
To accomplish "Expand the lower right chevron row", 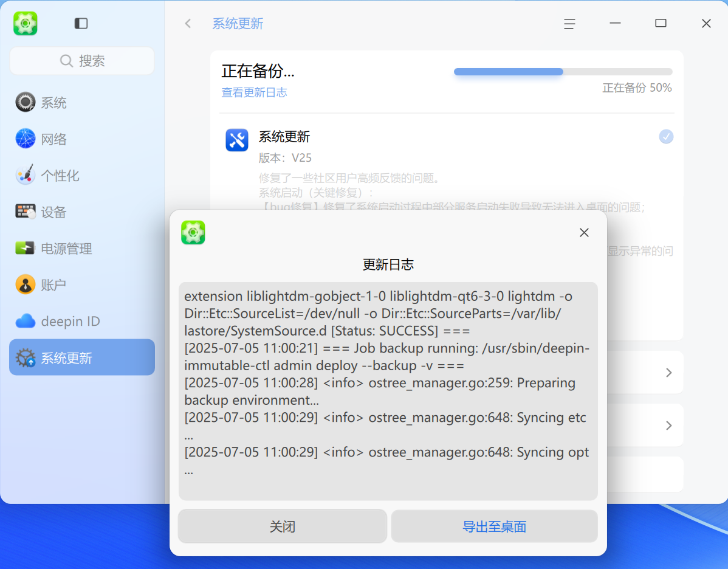I will pos(668,426).
